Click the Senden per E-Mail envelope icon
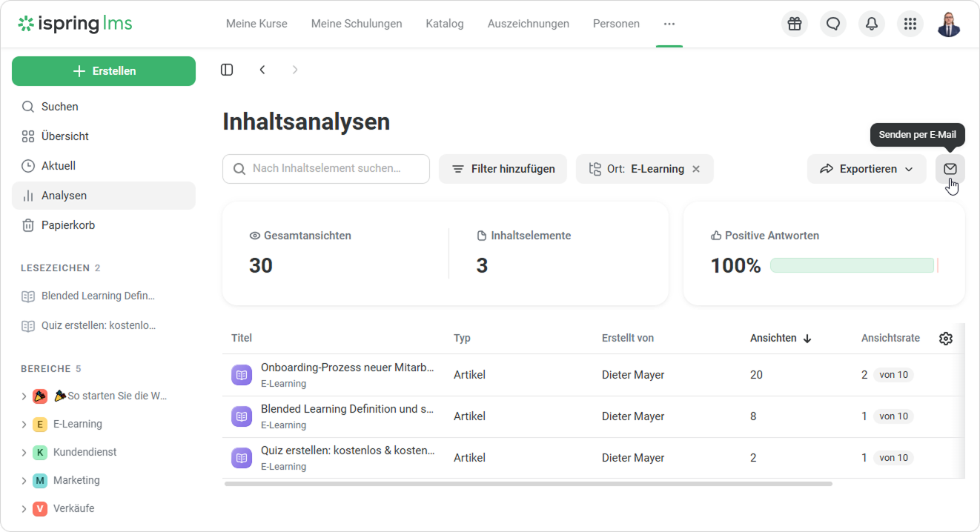 [x=950, y=169]
